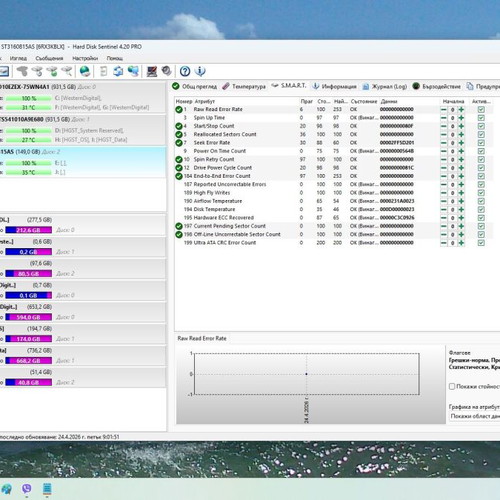The width and height of the screenshot is (500, 500).
Task: Click the minus button in Ultra ATA CRC Error Count row
Action: (444, 243)
